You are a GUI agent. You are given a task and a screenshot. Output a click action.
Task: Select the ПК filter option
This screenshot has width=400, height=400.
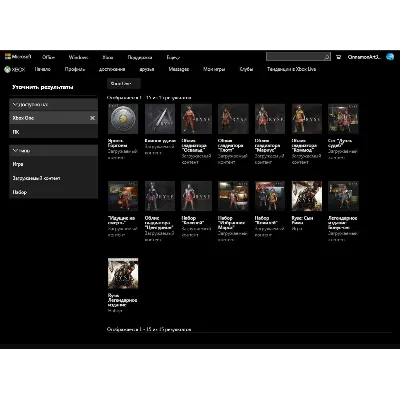(x=53, y=132)
